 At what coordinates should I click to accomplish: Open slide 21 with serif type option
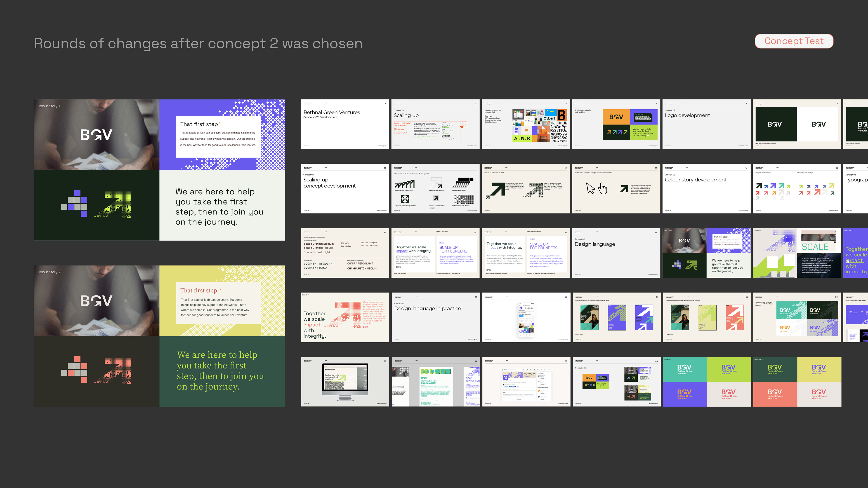pyautogui.click(x=526, y=253)
